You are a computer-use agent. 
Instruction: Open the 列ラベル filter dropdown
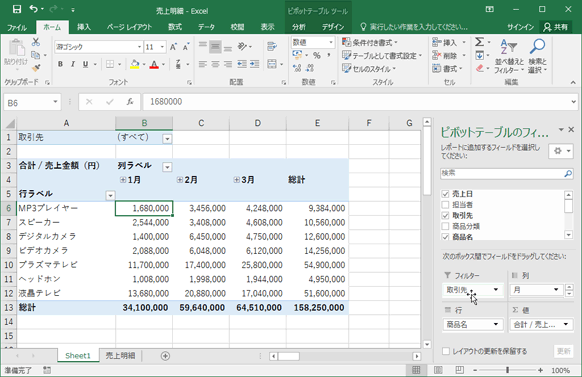pyautogui.click(x=167, y=167)
